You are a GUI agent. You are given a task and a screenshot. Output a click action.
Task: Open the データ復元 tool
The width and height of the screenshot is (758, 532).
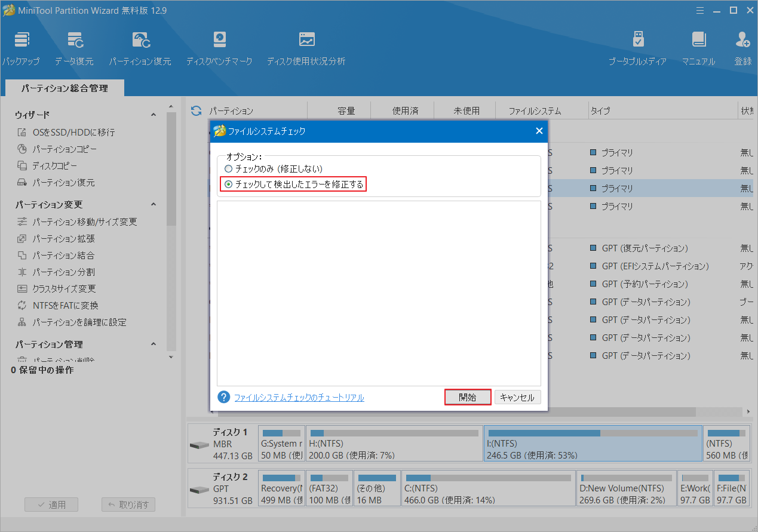pyautogui.click(x=74, y=48)
